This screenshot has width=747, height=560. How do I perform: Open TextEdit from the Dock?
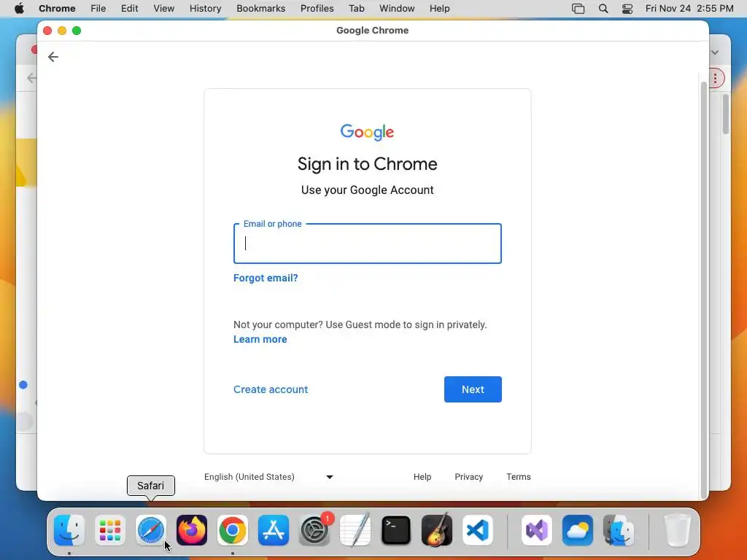click(355, 530)
